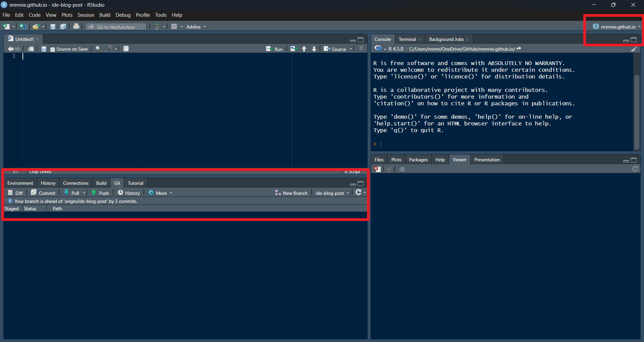This screenshot has height=342, width=644.
Task: Open the nrennie.github.io project menu
Action: click(616, 26)
